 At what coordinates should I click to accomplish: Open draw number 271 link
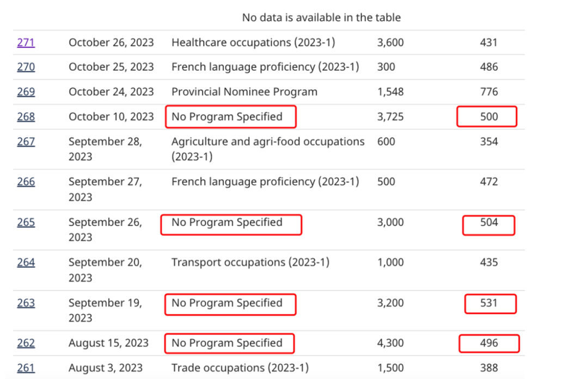(x=26, y=42)
